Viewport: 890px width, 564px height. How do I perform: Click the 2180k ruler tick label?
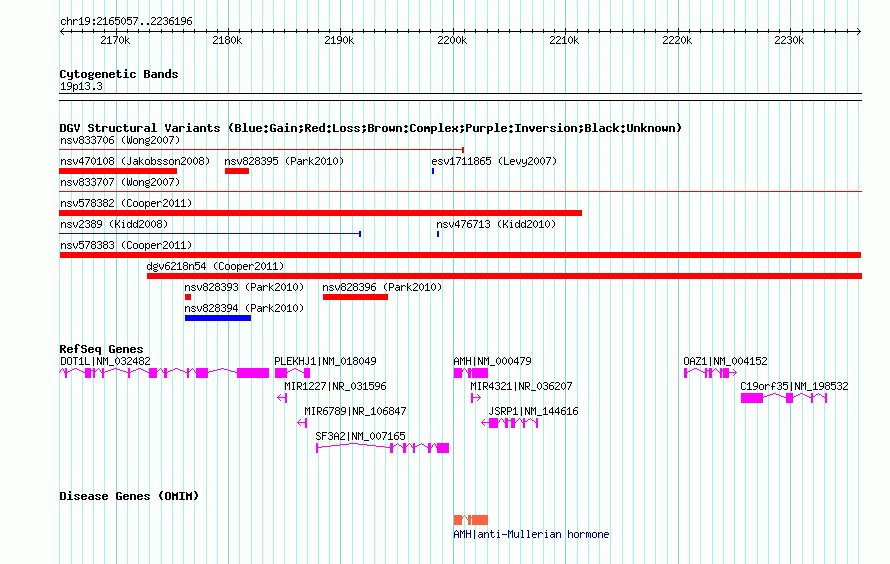(227, 40)
